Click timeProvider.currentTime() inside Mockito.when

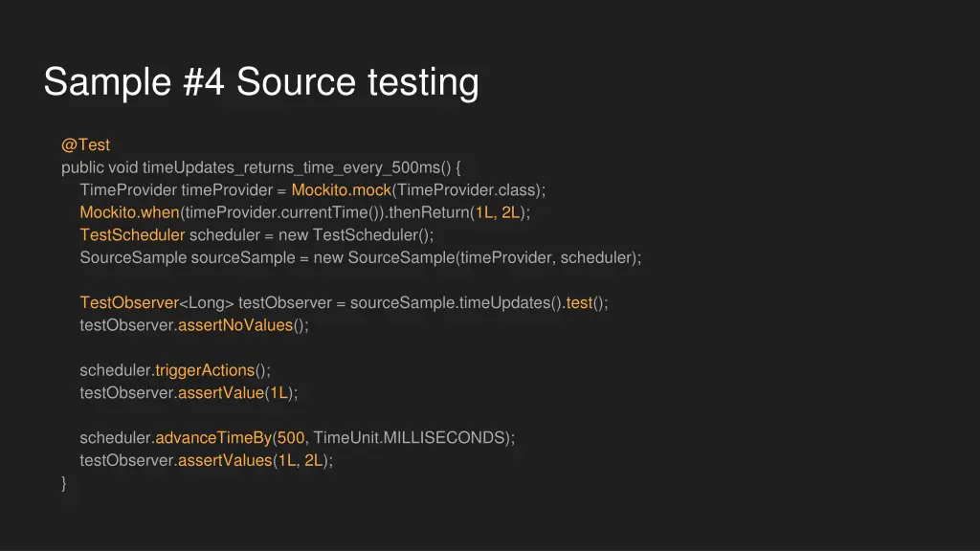point(282,212)
